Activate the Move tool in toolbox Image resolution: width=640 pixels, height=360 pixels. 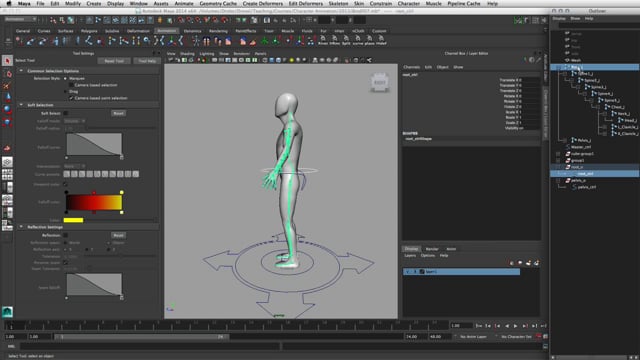pos(7,97)
